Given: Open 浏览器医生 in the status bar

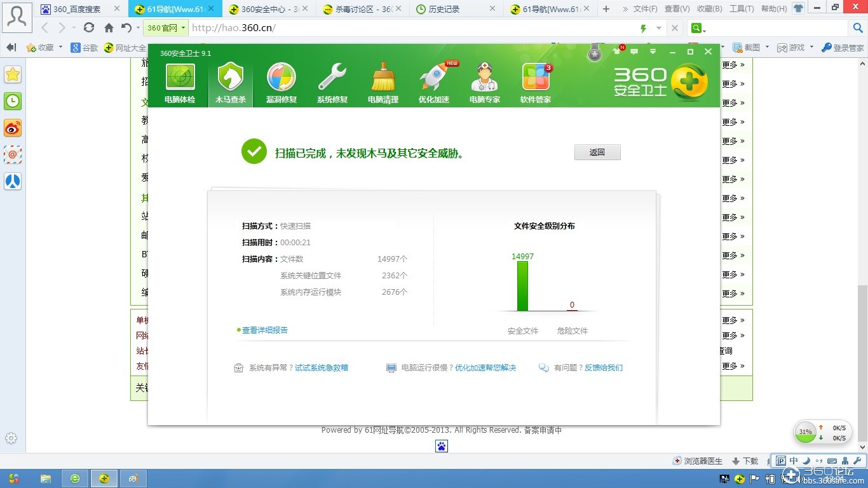Looking at the screenshot, I should 698,461.
